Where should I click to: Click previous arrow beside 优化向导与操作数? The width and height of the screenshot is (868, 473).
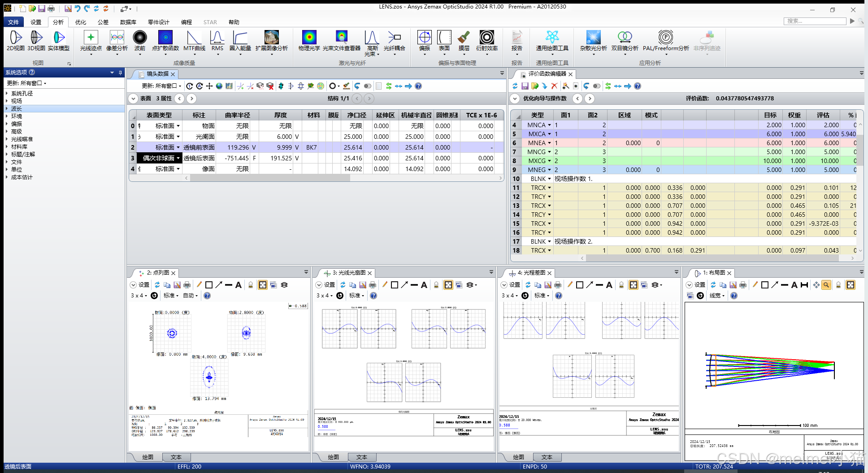tap(578, 99)
